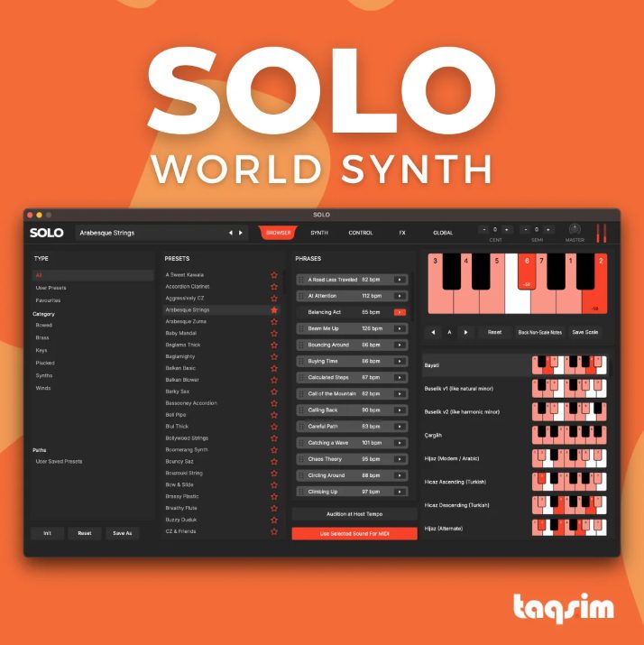
Task: Play the Chaos Theory phrase preview
Action: click(400, 459)
